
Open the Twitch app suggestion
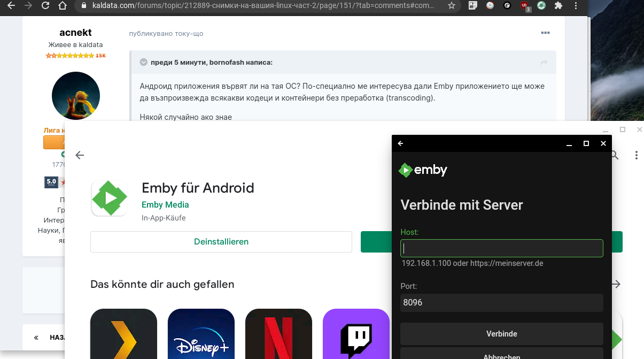(x=356, y=334)
